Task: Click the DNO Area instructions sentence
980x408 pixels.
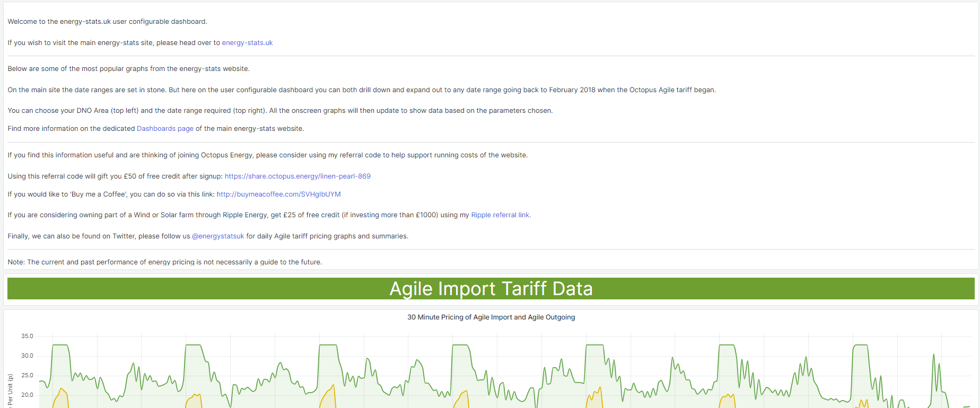Action: pos(280,111)
